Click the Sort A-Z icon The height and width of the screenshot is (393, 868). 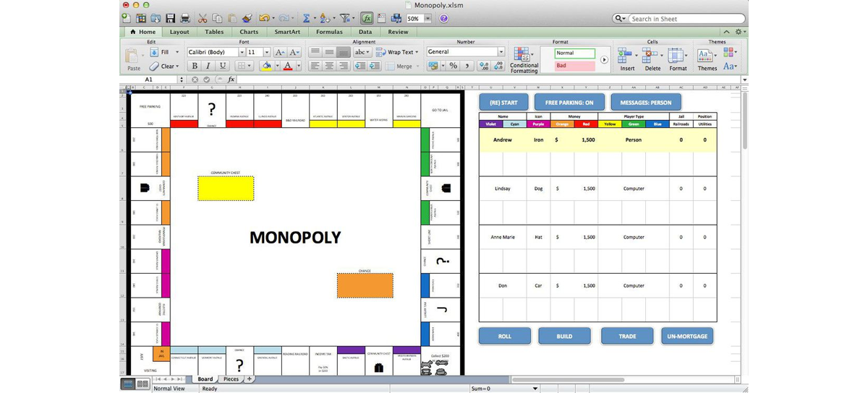pyautogui.click(x=325, y=18)
